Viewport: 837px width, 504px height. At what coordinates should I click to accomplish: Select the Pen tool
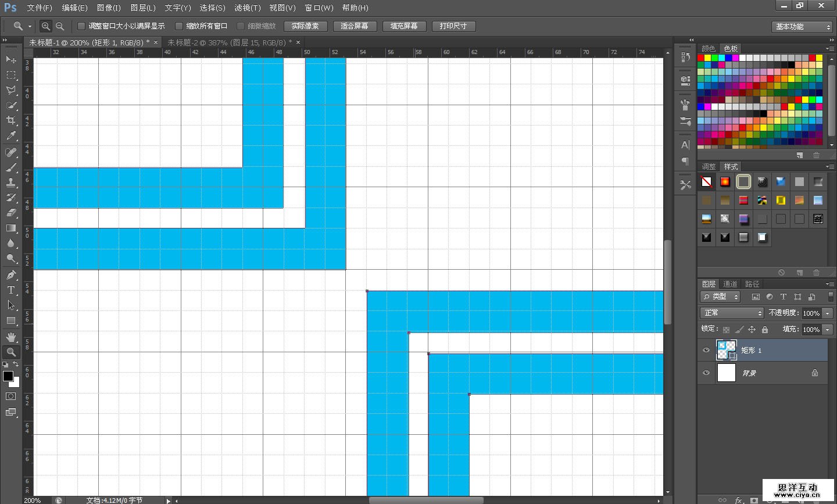tap(10, 274)
